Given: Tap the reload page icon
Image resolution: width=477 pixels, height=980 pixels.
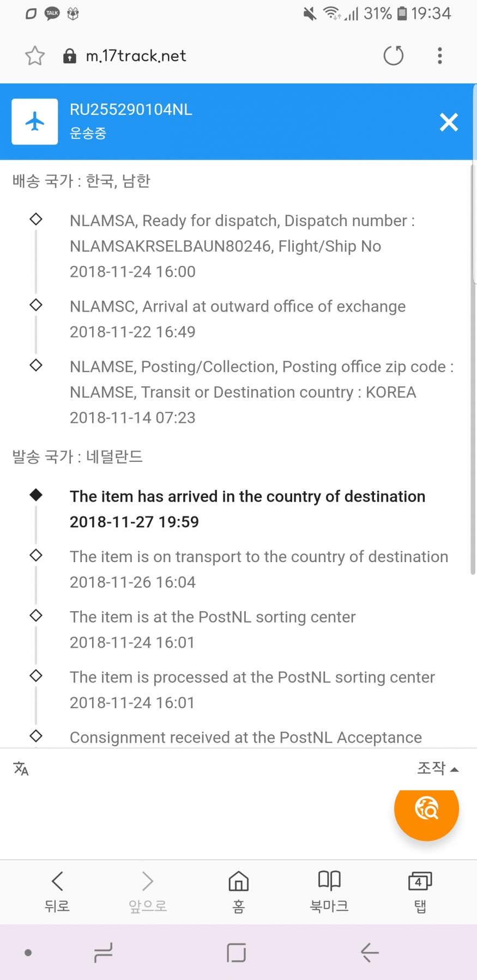Looking at the screenshot, I should coord(393,56).
